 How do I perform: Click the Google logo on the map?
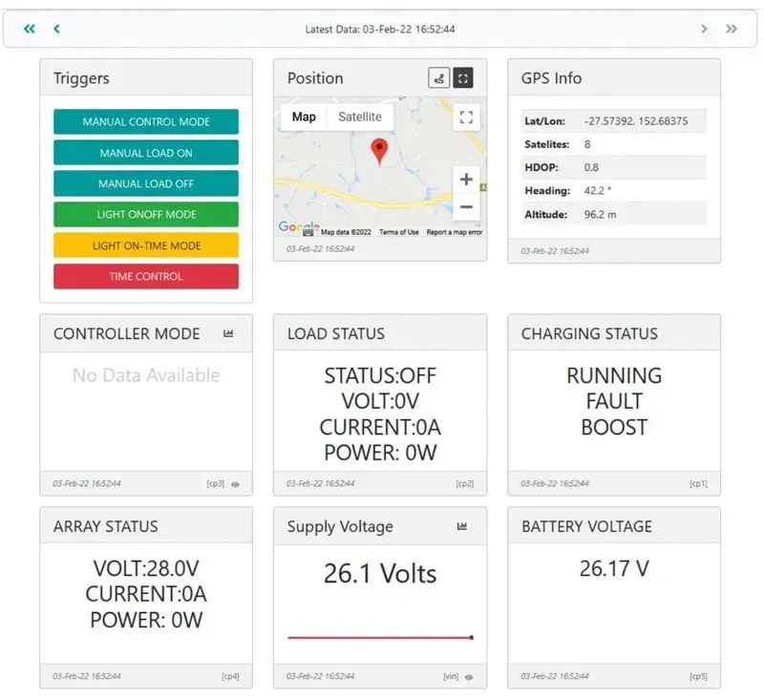pos(298,226)
